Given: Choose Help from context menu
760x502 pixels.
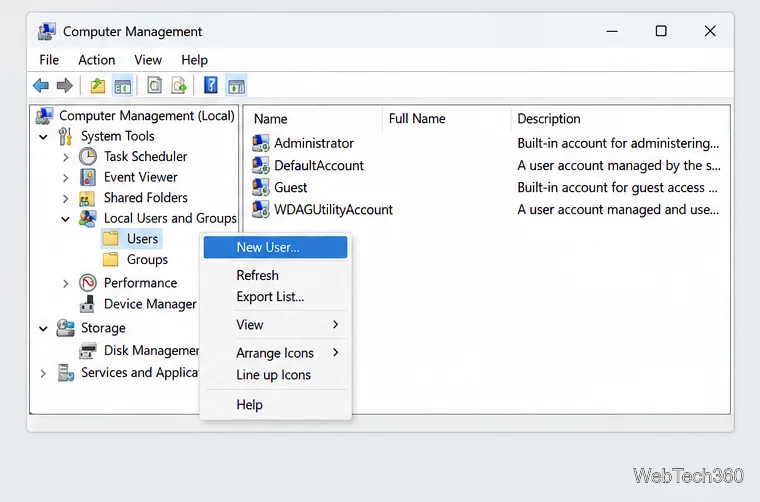Looking at the screenshot, I should [x=275, y=404].
